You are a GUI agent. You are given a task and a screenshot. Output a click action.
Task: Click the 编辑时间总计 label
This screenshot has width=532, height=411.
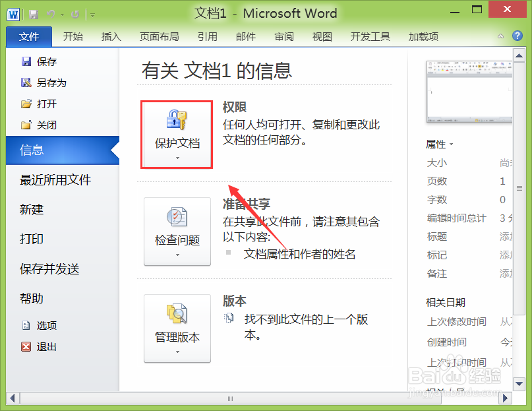[457, 218]
